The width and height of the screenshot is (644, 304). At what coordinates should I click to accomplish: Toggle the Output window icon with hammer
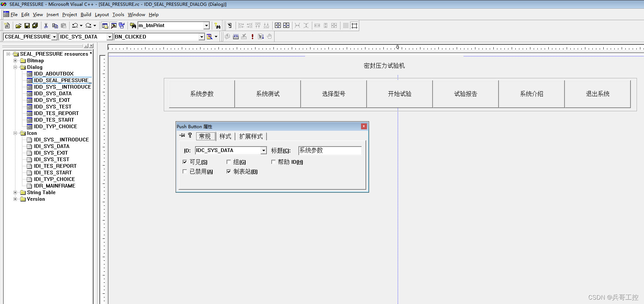tap(114, 26)
